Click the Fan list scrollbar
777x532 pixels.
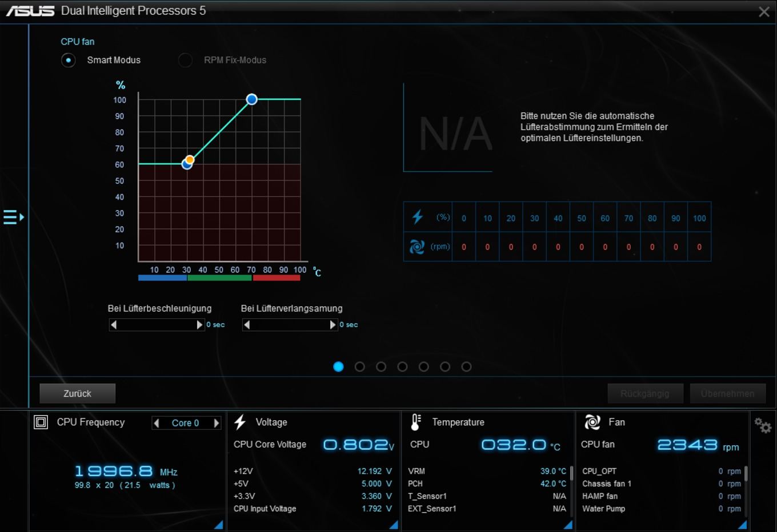tap(746, 473)
